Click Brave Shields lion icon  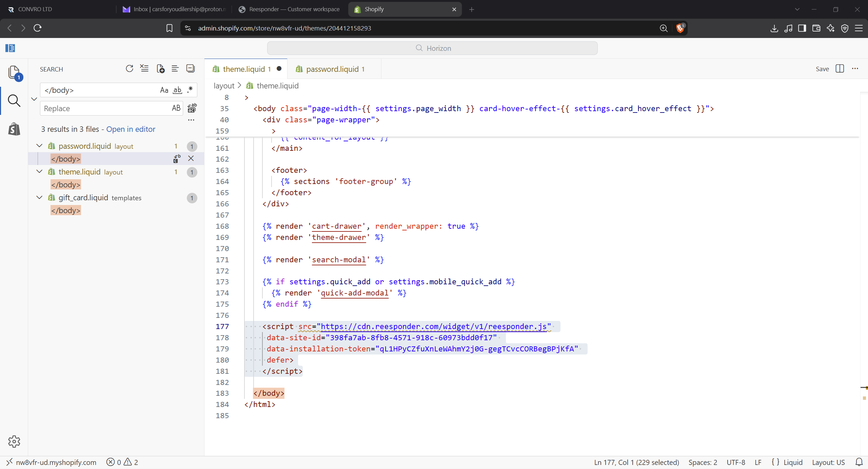point(680,28)
